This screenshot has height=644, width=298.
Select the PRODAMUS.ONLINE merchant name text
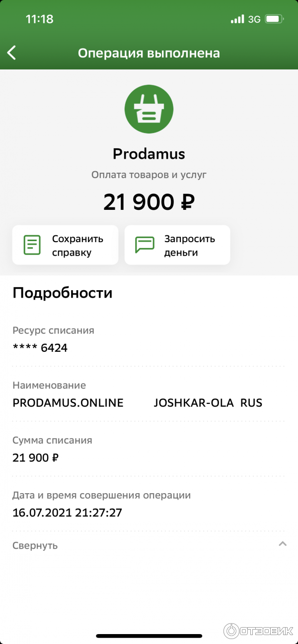point(68,403)
